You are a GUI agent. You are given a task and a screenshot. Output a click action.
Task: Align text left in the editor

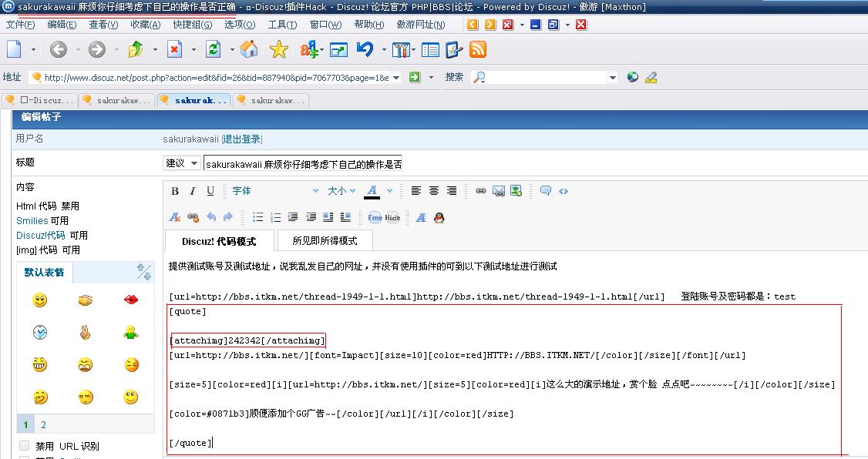click(x=416, y=191)
